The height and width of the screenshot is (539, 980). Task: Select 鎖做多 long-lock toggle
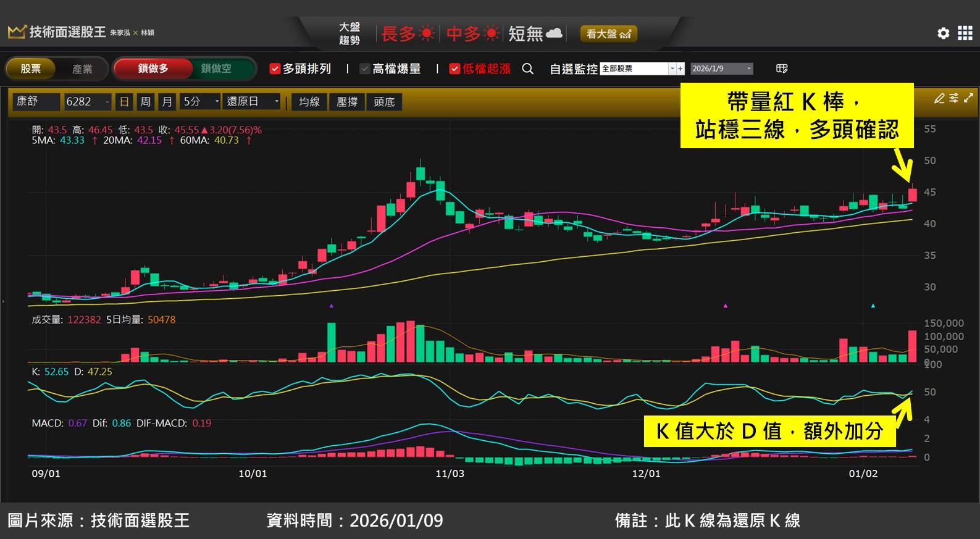click(x=153, y=69)
